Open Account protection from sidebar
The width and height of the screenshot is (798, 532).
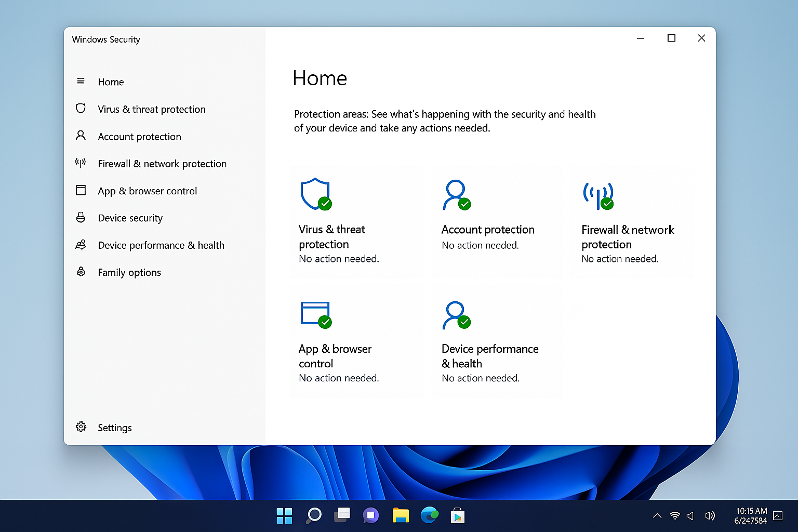(139, 137)
